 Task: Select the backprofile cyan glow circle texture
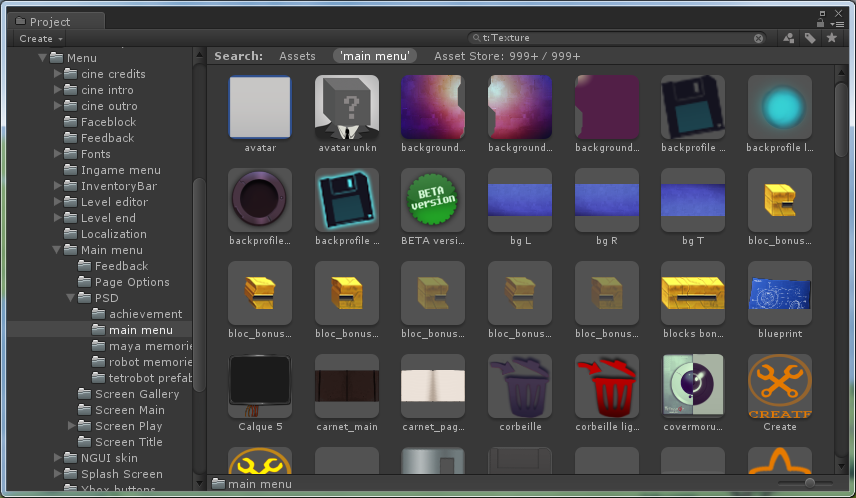pos(780,107)
